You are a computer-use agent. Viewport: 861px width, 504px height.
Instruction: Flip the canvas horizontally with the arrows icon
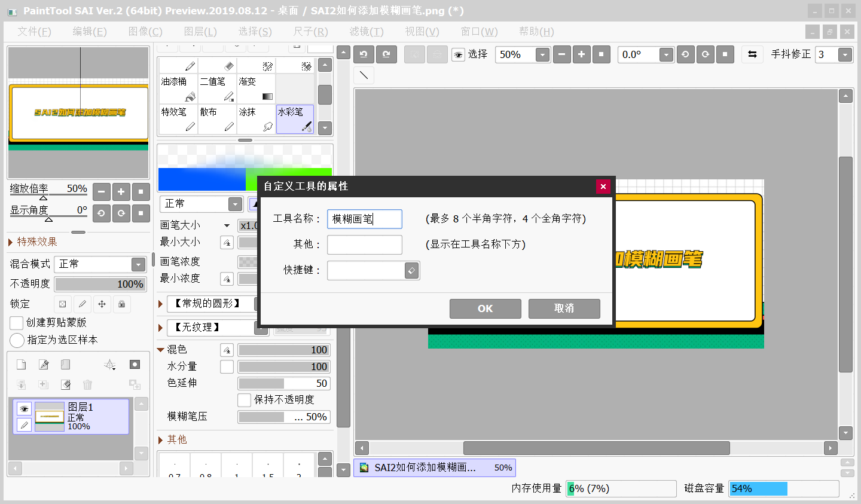pos(752,54)
